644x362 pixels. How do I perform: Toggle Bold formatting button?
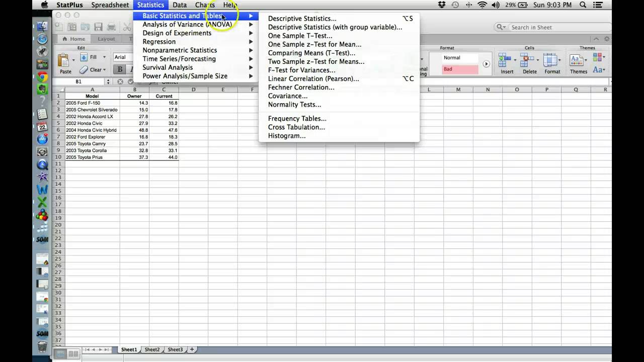point(120,70)
